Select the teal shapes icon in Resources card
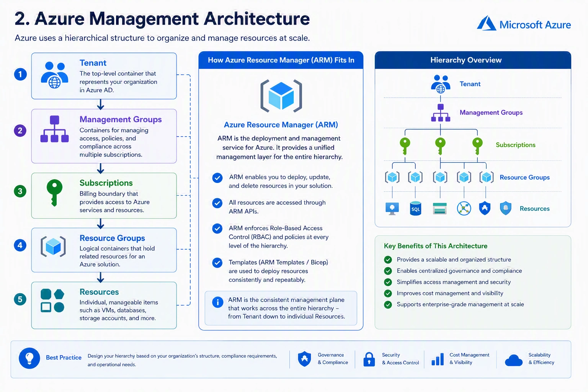 tap(52, 301)
